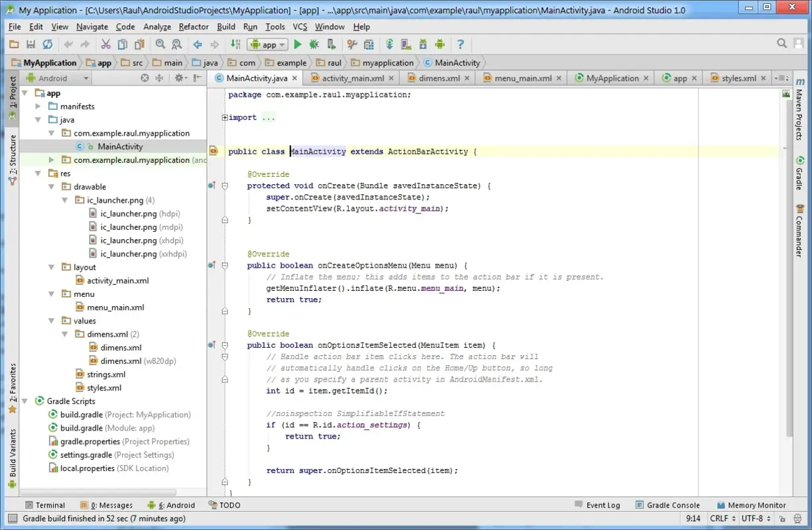Image resolution: width=812 pixels, height=530 pixels.
Task: Open Settings via the wrench icon
Action: click(x=351, y=44)
